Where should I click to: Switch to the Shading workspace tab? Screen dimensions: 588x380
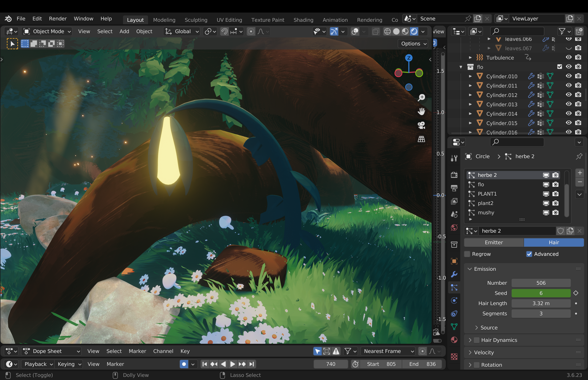click(x=303, y=20)
